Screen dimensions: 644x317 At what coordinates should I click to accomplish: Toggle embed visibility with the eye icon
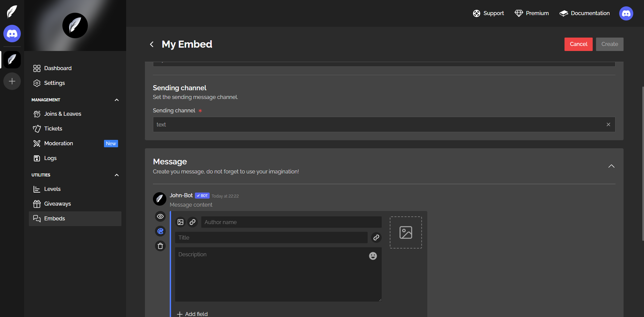pos(160,216)
